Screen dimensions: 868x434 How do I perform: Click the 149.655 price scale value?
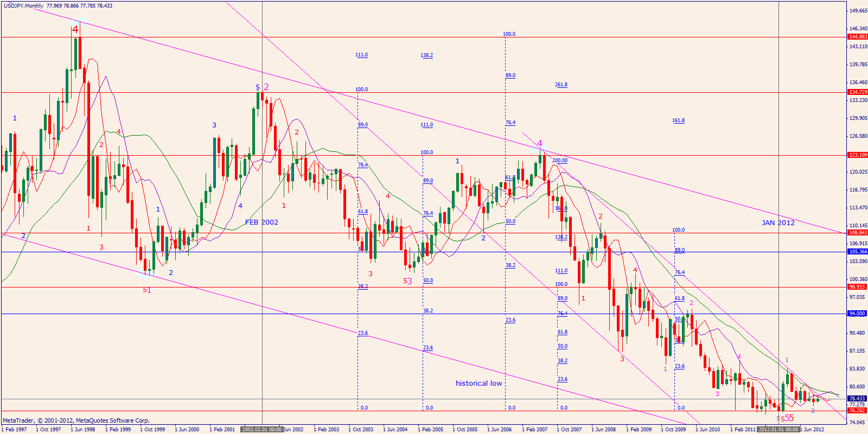tap(858, 11)
